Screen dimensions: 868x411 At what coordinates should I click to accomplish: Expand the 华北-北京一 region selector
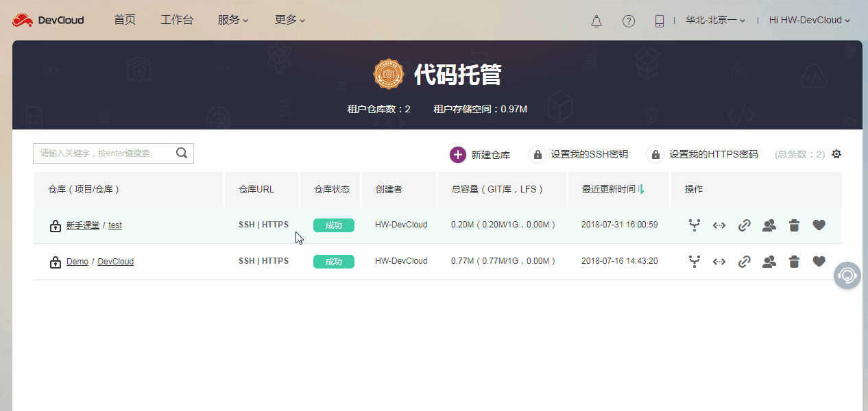point(713,20)
